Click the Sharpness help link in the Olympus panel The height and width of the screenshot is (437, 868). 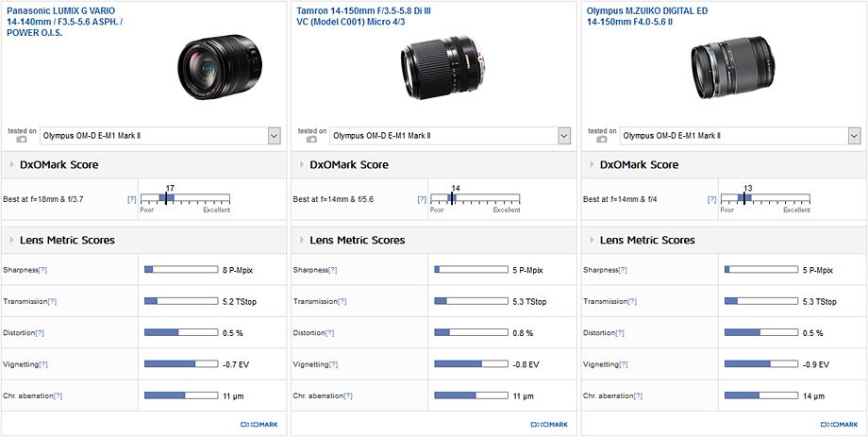[x=623, y=270]
